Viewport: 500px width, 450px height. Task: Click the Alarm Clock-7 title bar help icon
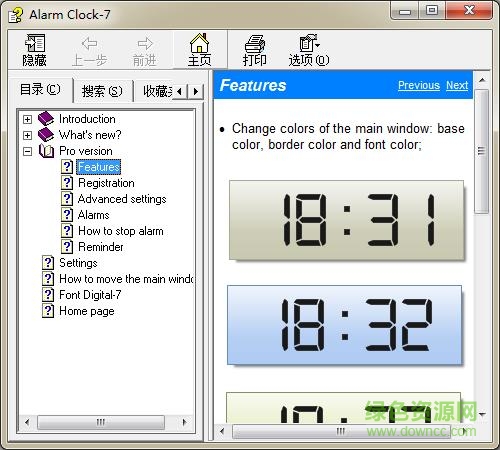click(x=16, y=15)
